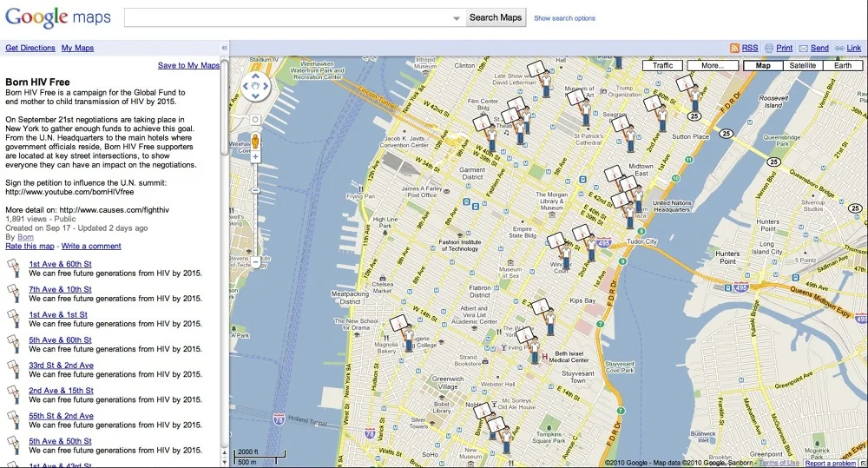
Task: Expand Show search options
Action: [x=564, y=18]
